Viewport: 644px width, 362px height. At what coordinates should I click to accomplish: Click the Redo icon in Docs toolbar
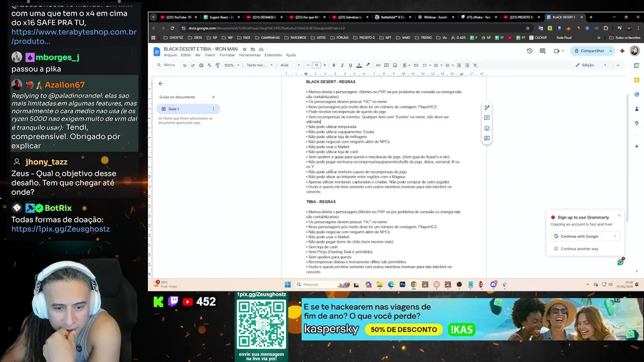tap(193, 65)
